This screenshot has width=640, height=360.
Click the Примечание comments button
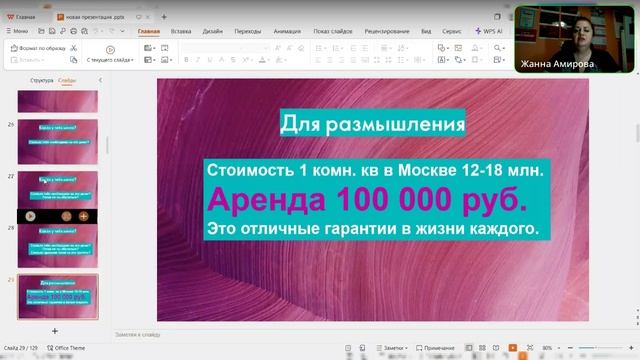pyautogui.click(x=435, y=348)
